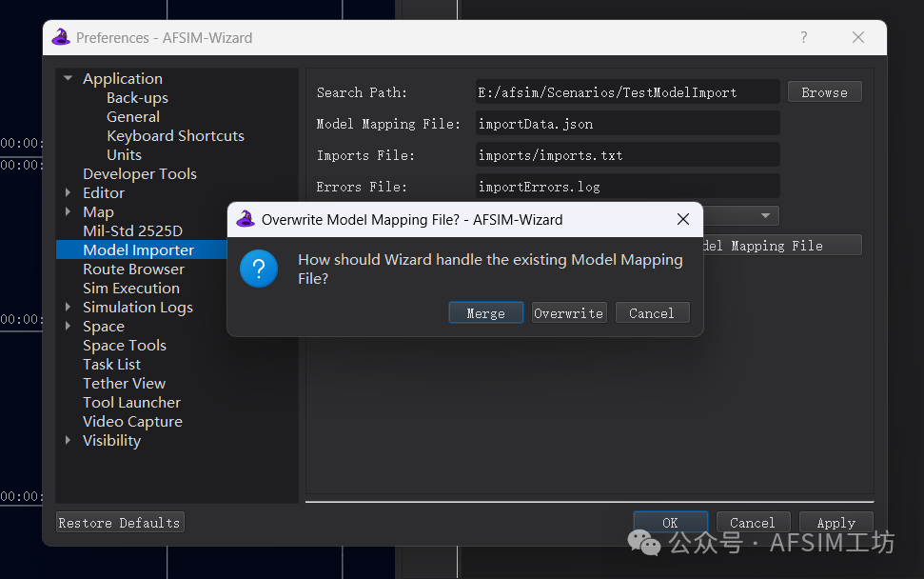
Task: Click the Search Path input field
Action: [x=628, y=92]
